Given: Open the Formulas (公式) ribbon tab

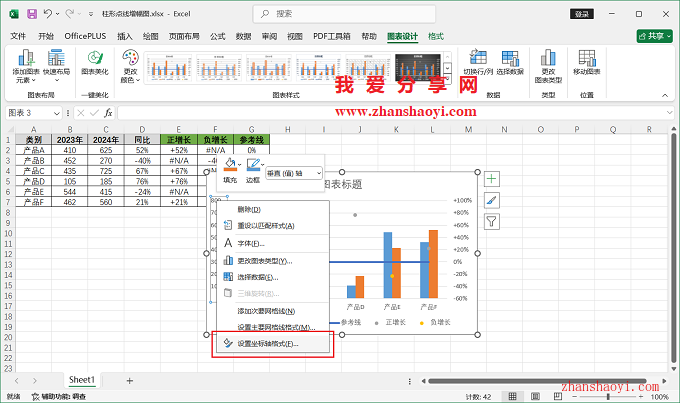Looking at the screenshot, I should (x=218, y=36).
